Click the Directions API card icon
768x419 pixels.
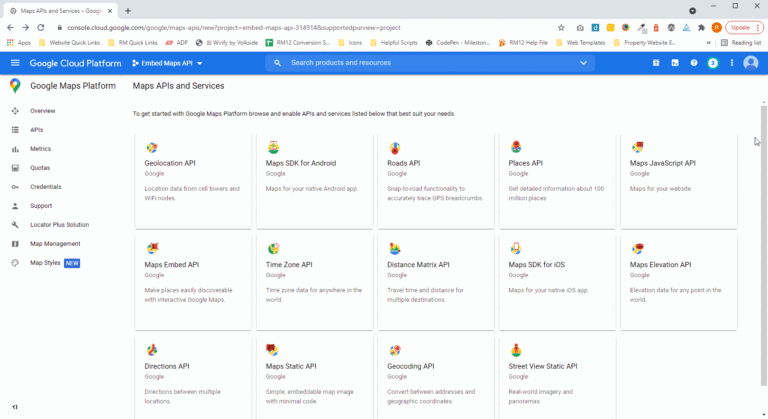152,350
